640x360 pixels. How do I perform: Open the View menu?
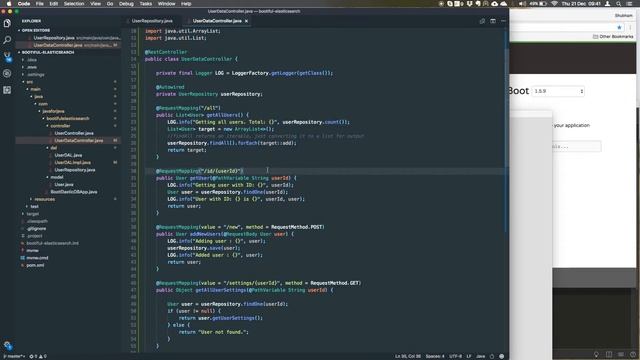96,3
